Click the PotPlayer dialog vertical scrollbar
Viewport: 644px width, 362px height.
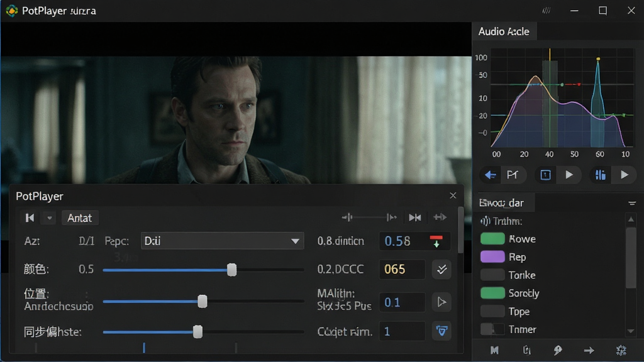click(461, 229)
